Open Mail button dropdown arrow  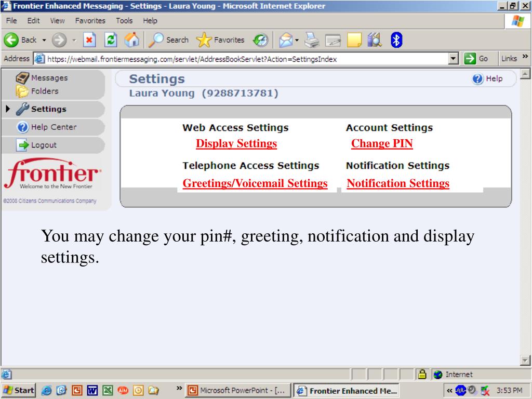point(297,40)
